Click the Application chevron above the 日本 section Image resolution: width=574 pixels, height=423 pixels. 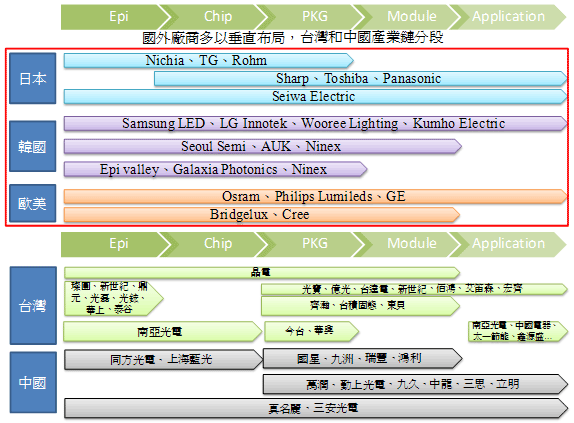509,17
